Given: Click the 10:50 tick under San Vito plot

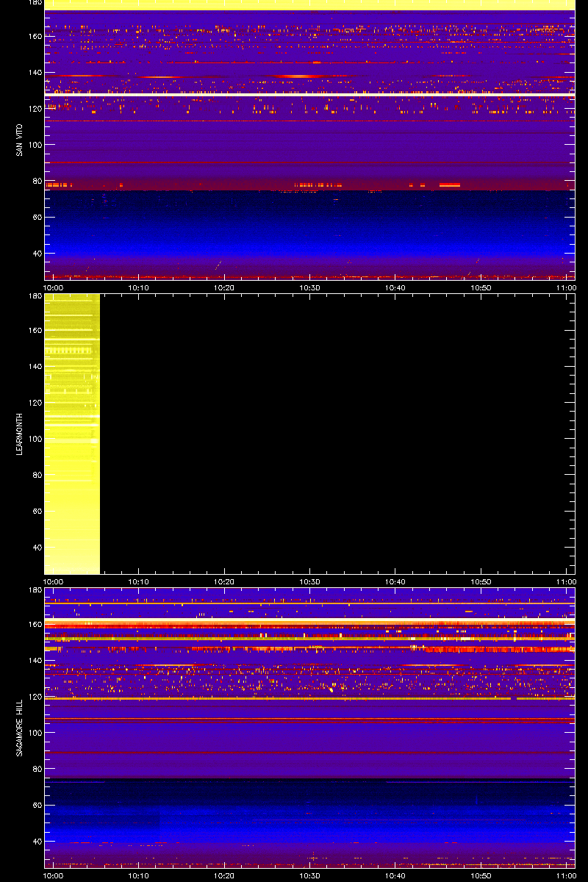Looking at the screenshot, I should (481, 287).
